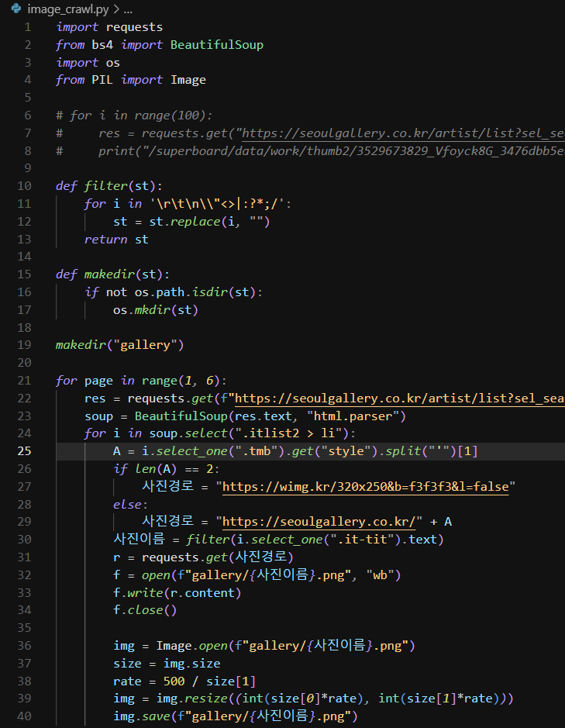The height and width of the screenshot is (728, 565).
Task: Click the Python file icon in breadcrumb
Action: pos(16,9)
